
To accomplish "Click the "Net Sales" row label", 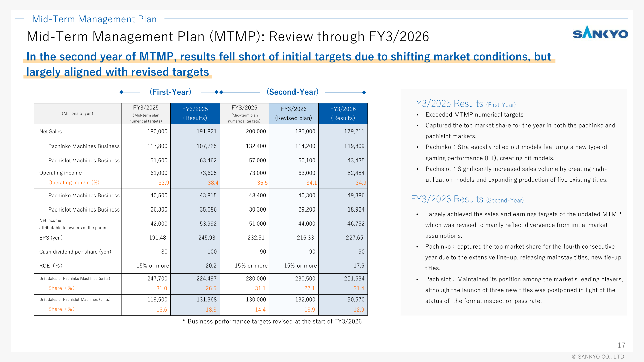I will [x=51, y=132].
